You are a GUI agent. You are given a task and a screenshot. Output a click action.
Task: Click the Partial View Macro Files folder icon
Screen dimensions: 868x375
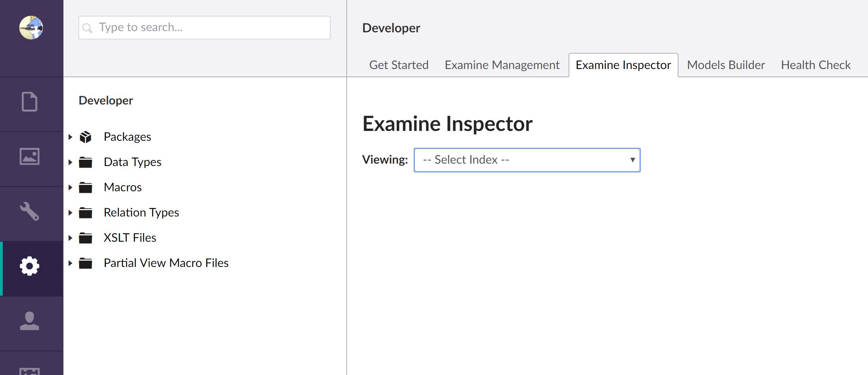[85, 263]
